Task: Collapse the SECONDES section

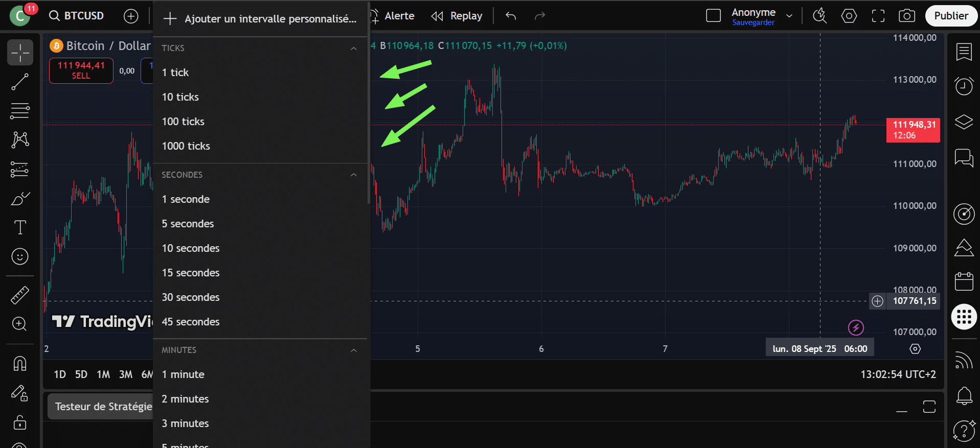Action: click(353, 175)
